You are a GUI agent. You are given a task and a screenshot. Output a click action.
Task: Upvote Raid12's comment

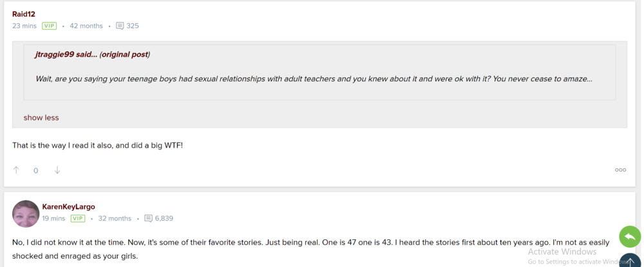pyautogui.click(x=16, y=170)
